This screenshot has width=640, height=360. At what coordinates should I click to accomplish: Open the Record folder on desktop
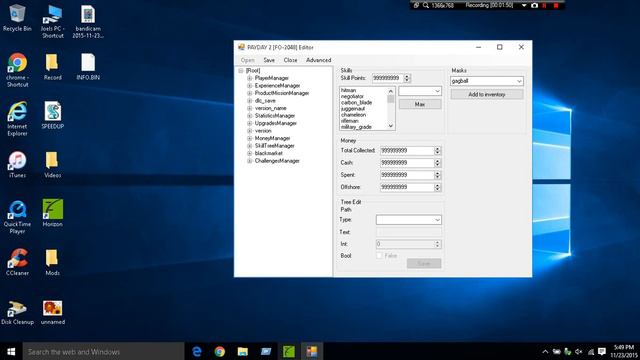coord(52,67)
